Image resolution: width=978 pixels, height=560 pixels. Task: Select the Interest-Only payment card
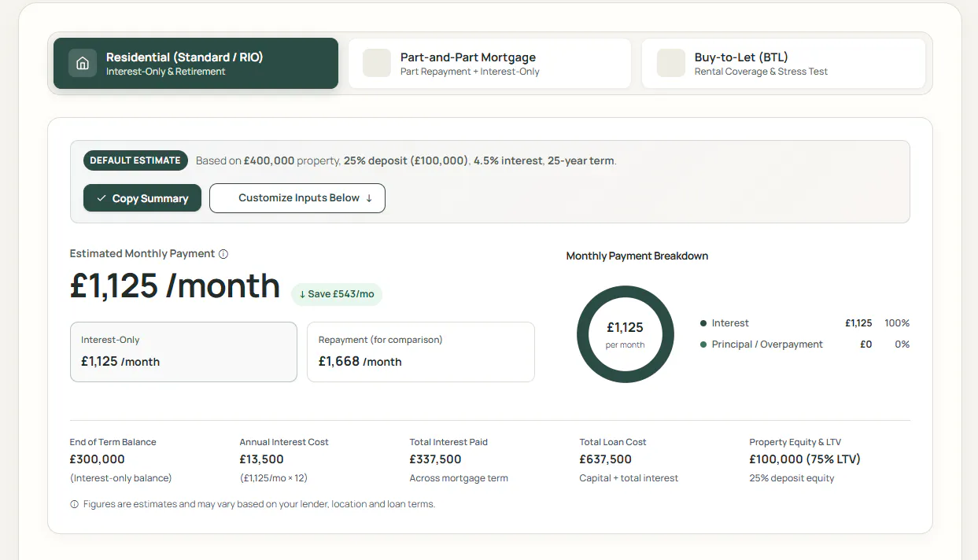pos(183,352)
